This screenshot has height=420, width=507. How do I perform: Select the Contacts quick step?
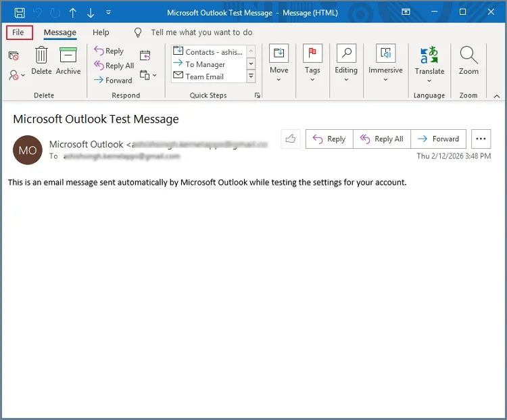pyautogui.click(x=209, y=52)
